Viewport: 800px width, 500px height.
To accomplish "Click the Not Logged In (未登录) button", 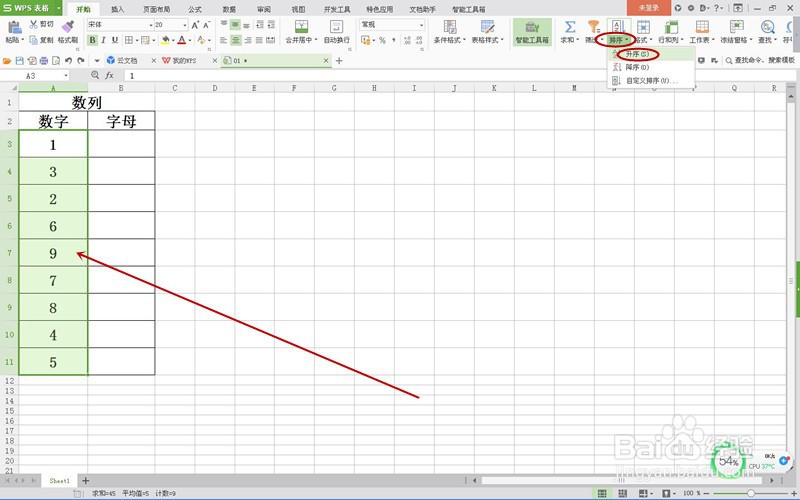I will (648, 8).
